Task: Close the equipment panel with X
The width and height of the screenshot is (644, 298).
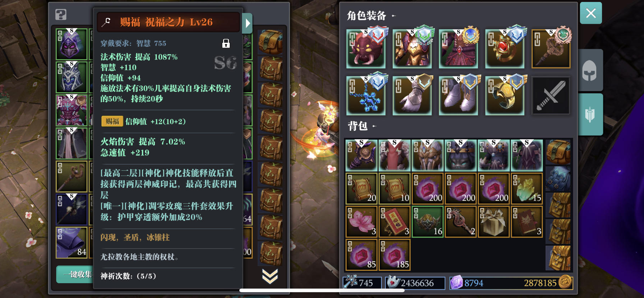Action: click(x=591, y=13)
